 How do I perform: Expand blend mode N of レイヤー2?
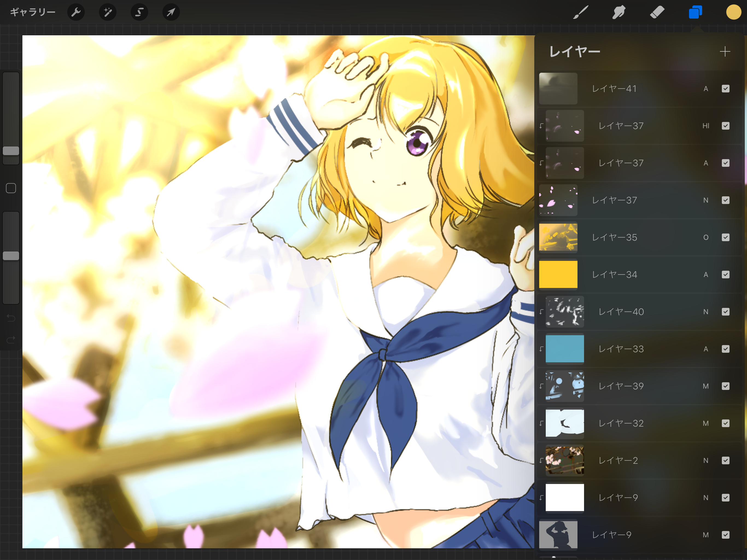coord(705,460)
